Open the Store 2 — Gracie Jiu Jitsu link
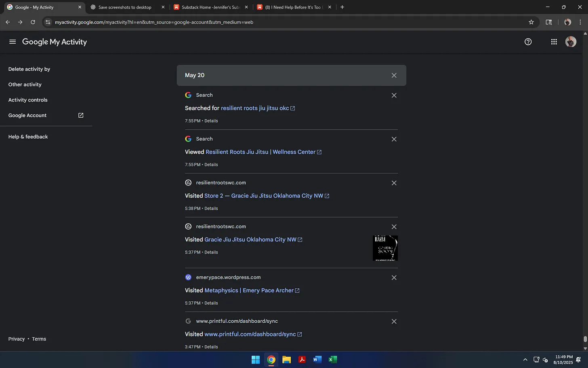Image resolution: width=588 pixels, height=368 pixels. tap(264, 196)
